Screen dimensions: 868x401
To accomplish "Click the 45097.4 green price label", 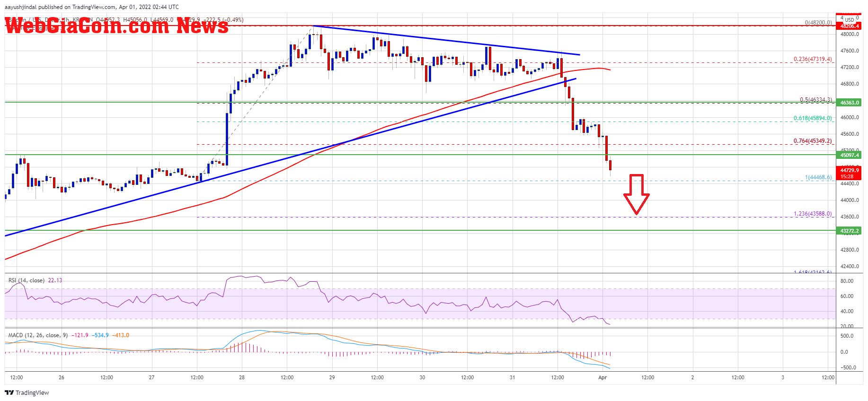I will (x=850, y=155).
